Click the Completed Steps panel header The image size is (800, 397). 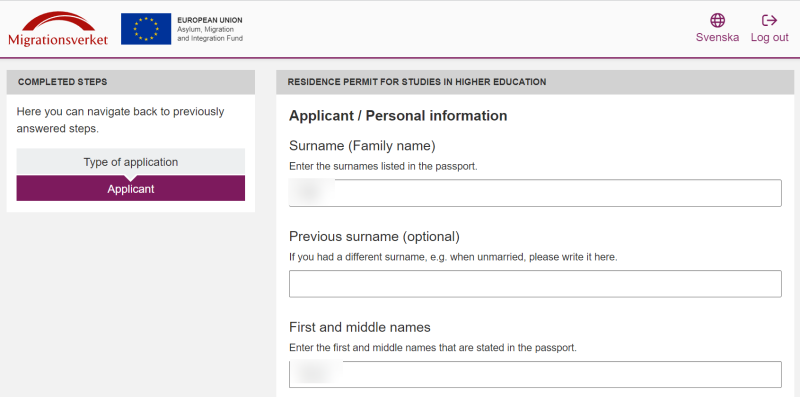pyautogui.click(x=131, y=82)
